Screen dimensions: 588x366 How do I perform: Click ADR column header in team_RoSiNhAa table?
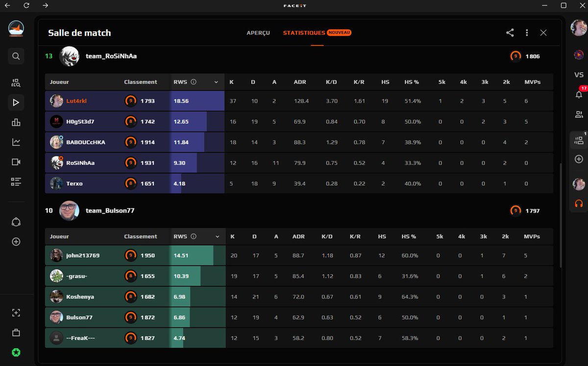coord(299,82)
